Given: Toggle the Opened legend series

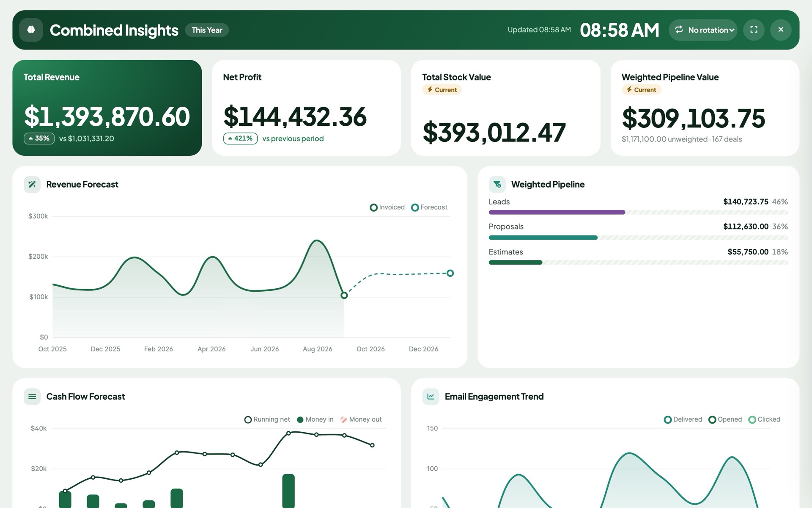Looking at the screenshot, I should click(x=725, y=420).
